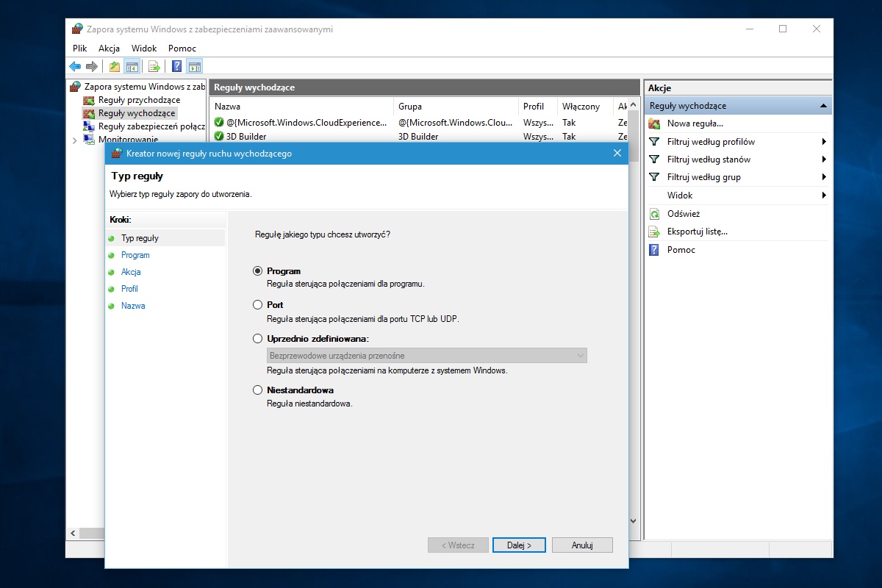Collapse the Reguły wychodzące actions section

click(823, 106)
